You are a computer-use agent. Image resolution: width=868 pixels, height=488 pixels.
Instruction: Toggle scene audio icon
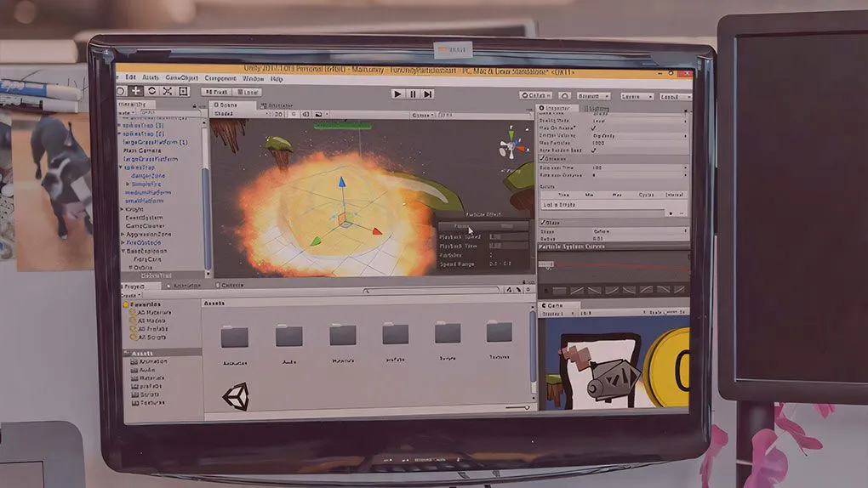click(306, 114)
